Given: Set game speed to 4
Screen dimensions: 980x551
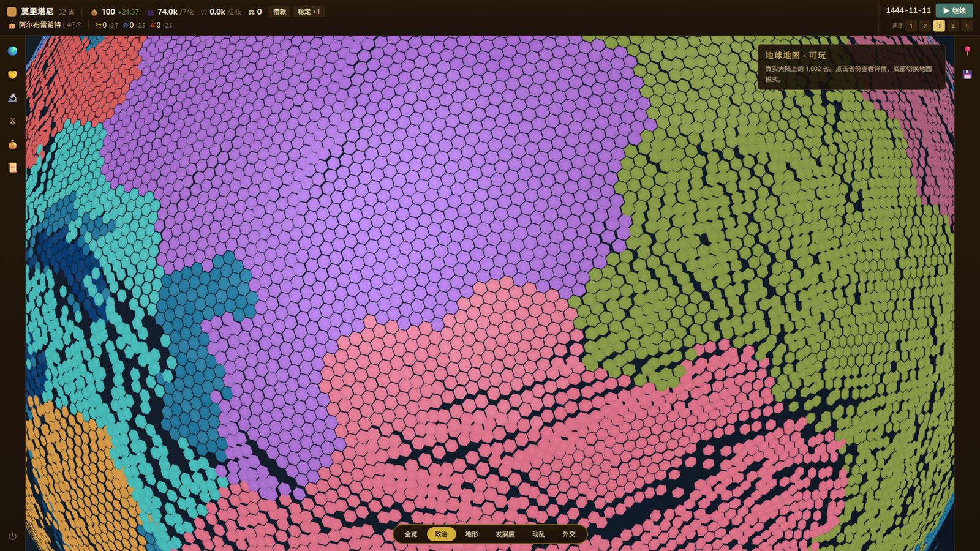Looking at the screenshot, I should click(x=953, y=26).
